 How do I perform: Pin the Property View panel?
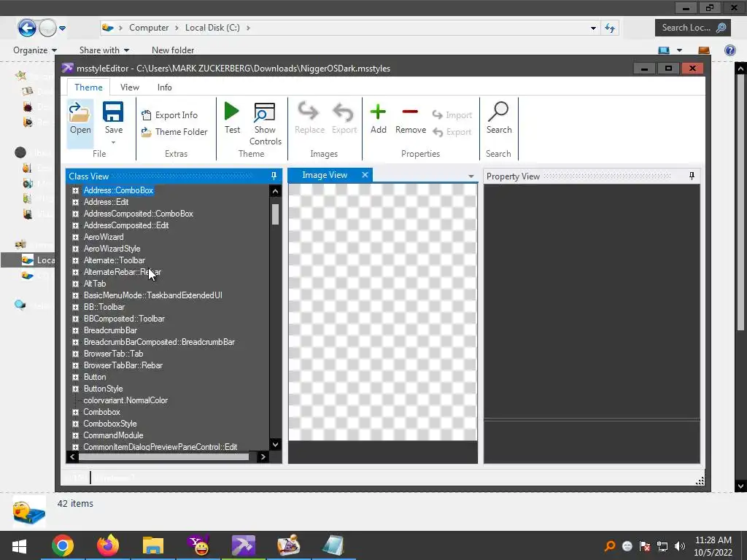pyautogui.click(x=692, y=176)
